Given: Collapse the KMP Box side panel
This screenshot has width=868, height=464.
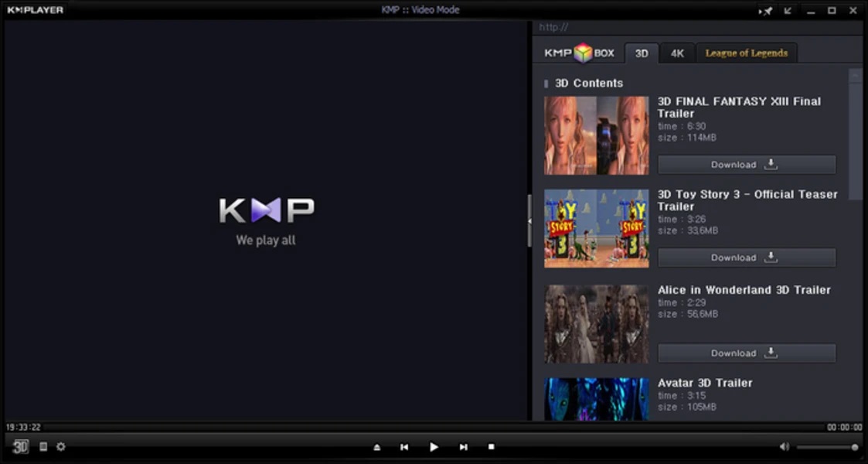Looking at the screenshot, I should pyautogui.click(x=529, y=220).
